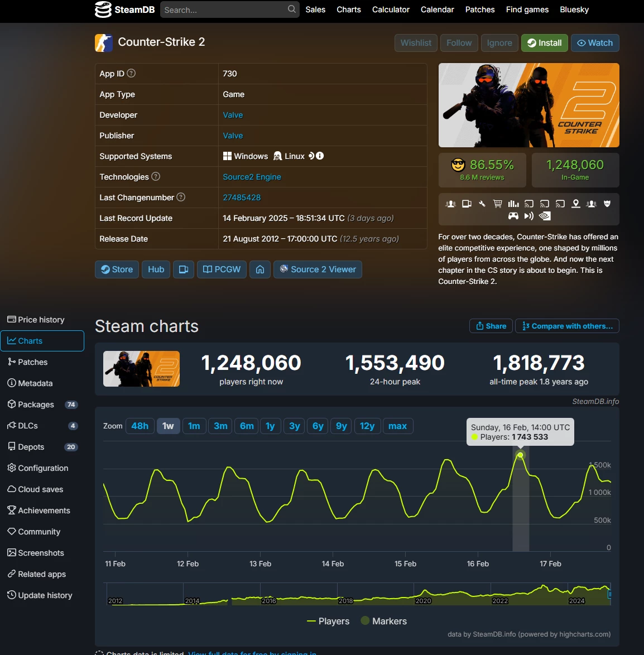
Task: Click the Achievements icon in the sidebar
Action: click(x=12, y=510)
